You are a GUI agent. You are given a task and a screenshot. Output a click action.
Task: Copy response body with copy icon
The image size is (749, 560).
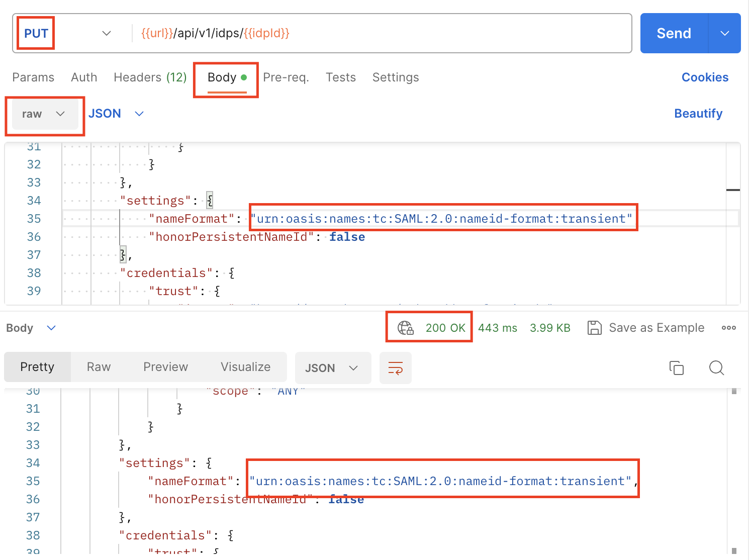(676, 368)
